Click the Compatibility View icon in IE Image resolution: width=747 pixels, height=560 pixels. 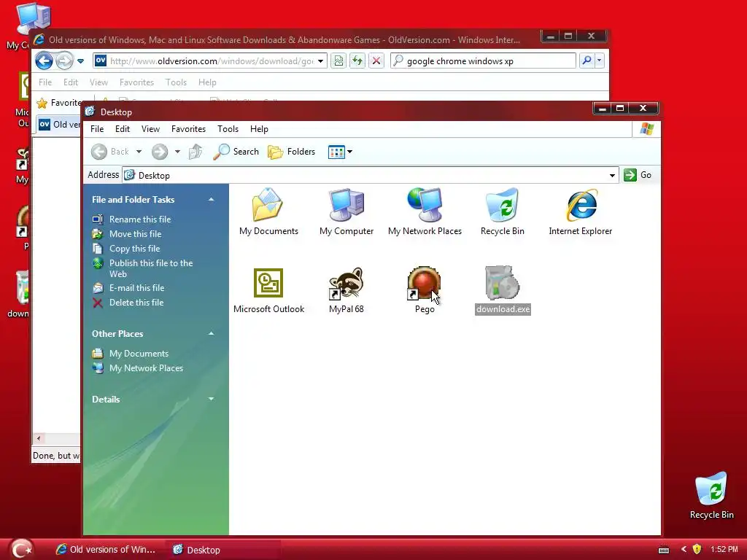pos(338,61)
